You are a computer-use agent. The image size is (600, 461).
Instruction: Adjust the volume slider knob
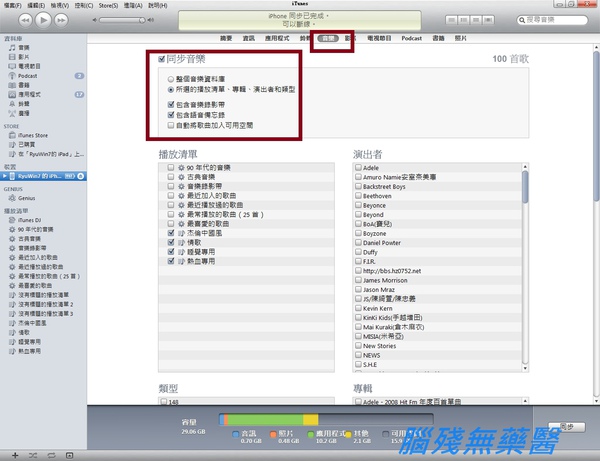coord(142,20)
